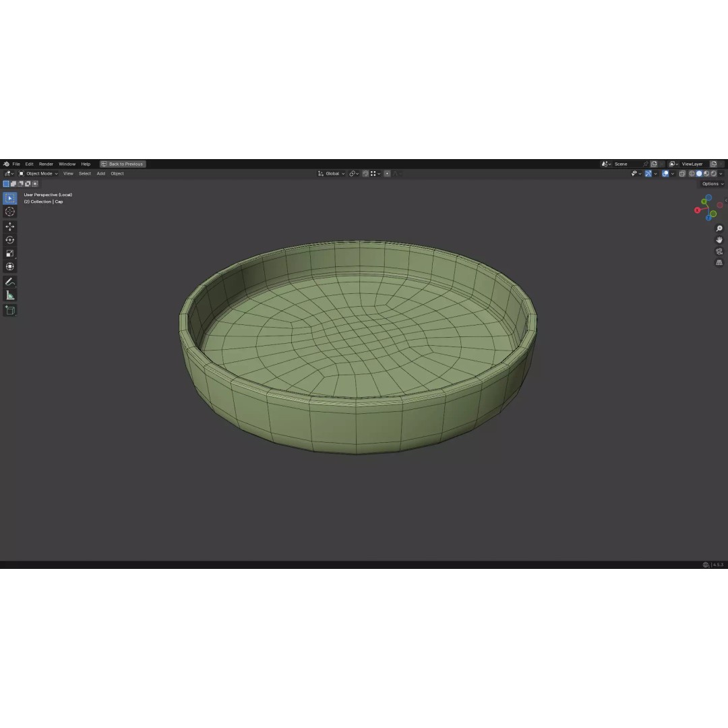
Task: Click the red X axis gizmo ball
Action: (697, 210)
